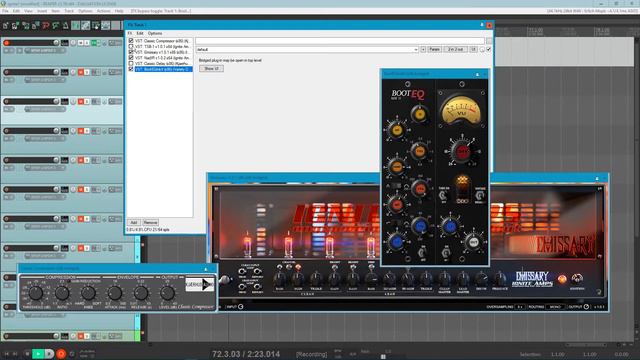Click the Level knob on Classic Compressor
The height and width of the screenshot is (360, 640).
pyautogui.click(x=167, y=293)
